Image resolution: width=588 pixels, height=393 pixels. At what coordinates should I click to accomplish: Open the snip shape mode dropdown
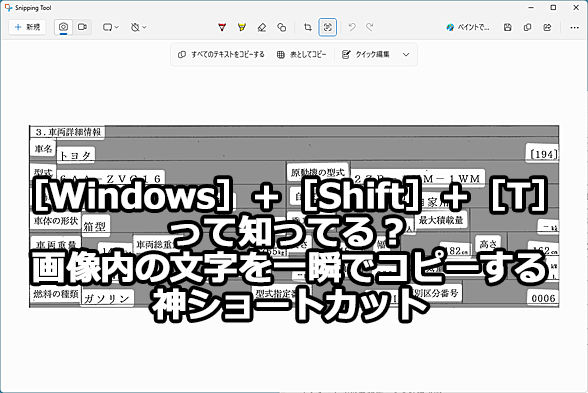[111, 27]
